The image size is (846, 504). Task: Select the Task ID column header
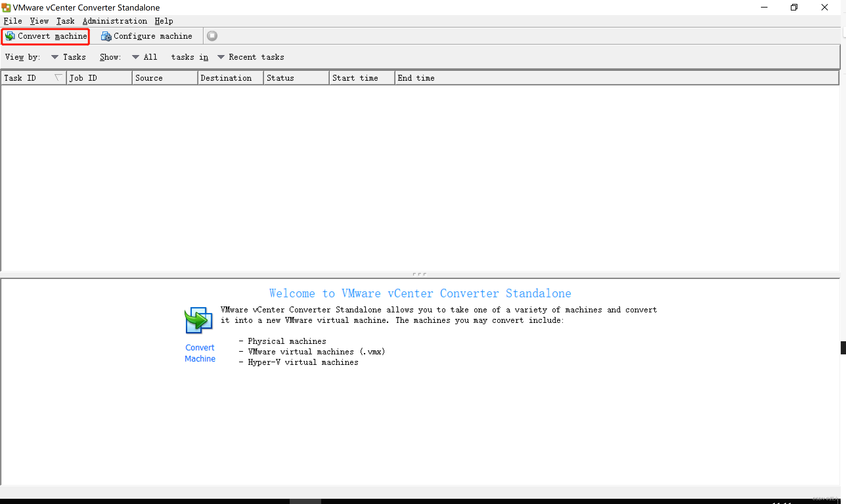pyautogui.click(x=33, y=77)
